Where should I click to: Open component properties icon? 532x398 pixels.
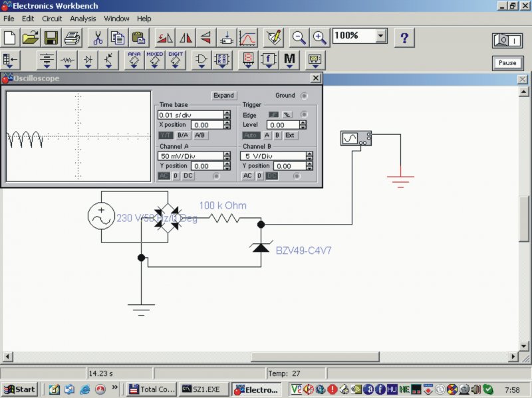click(x=273, y=37)
